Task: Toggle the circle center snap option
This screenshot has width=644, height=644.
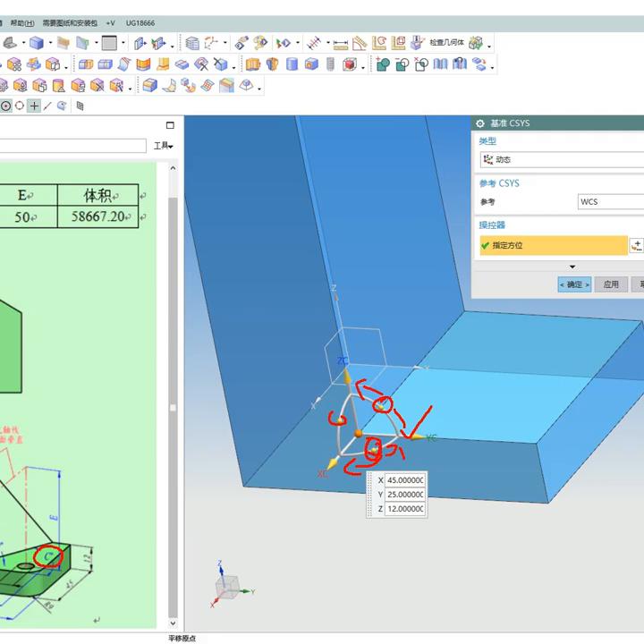Action: tap(5, 106)
